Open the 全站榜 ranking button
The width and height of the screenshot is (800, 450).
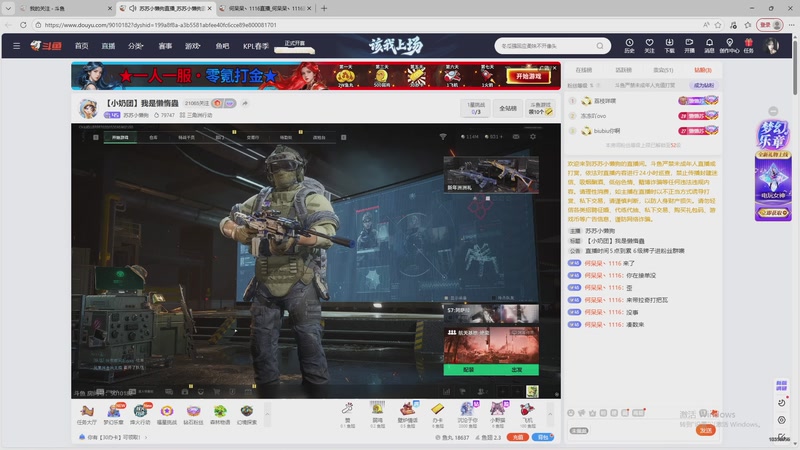(508, 108)
